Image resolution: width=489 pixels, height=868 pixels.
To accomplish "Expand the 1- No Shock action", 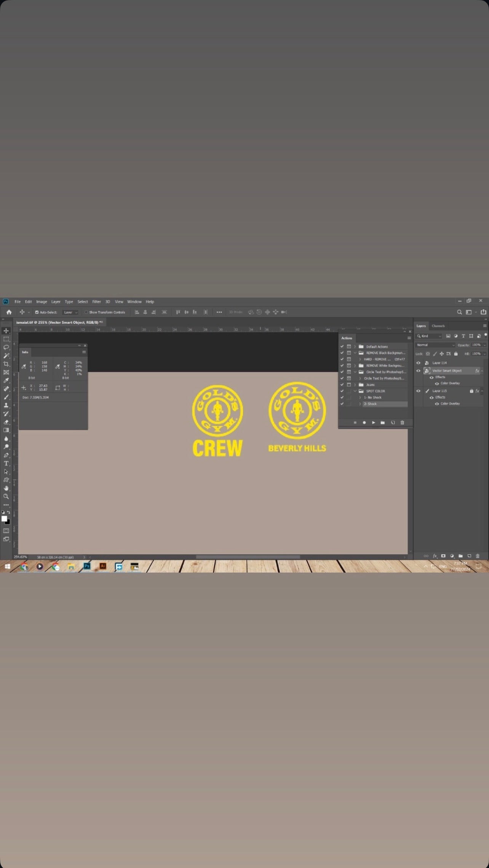I will [360, 397].
